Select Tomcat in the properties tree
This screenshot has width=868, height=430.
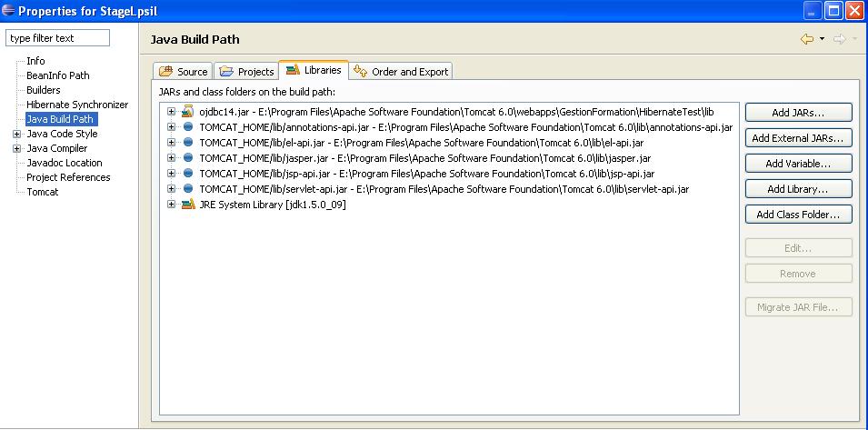click(x=42, y=192)
